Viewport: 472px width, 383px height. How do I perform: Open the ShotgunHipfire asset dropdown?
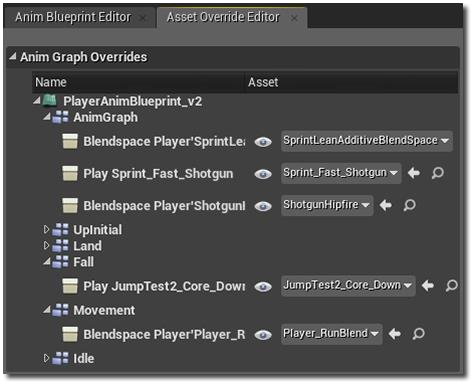click(x=327, y=205)
